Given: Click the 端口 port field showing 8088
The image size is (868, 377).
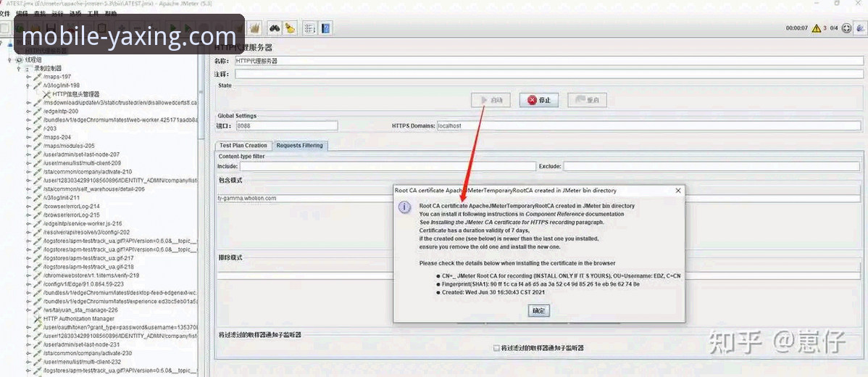Looking at the screenshot, I should click(x=286, y=125).
